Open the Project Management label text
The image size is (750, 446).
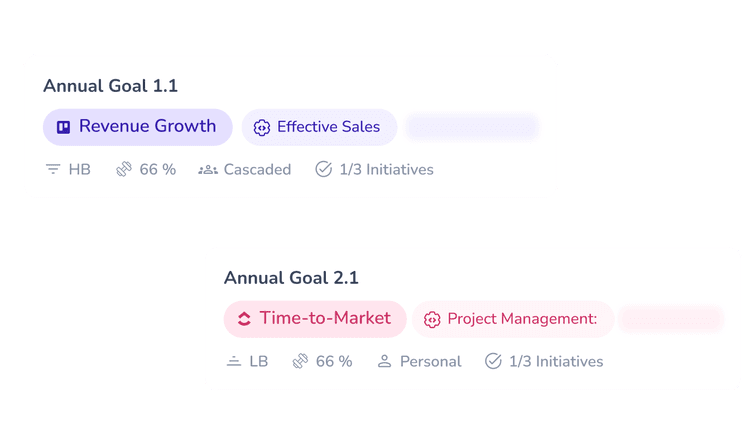coord(522,319)
